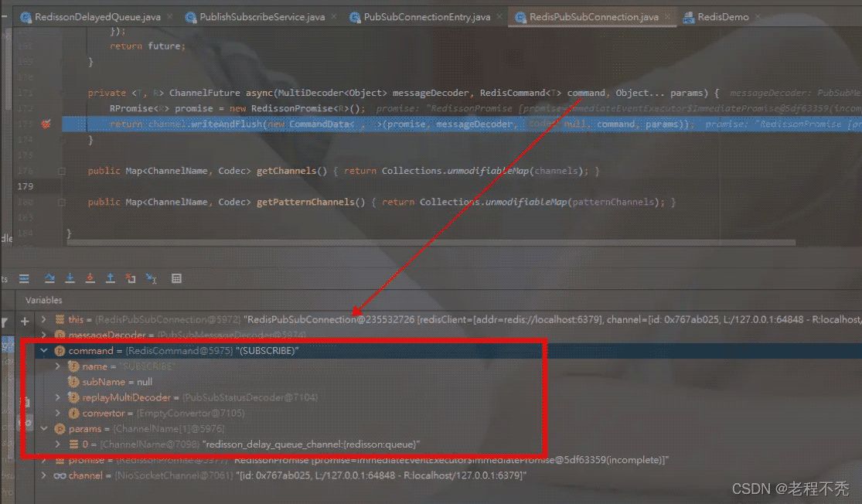This screenshot has width=862, height=504.
Task: Switch to RedissonDelayedQueue.java tab
Action: tap(94, 16)
